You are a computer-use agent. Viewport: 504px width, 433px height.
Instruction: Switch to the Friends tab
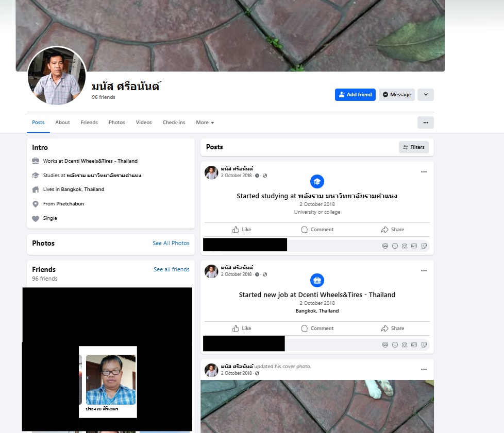click(x=89, y=123)
